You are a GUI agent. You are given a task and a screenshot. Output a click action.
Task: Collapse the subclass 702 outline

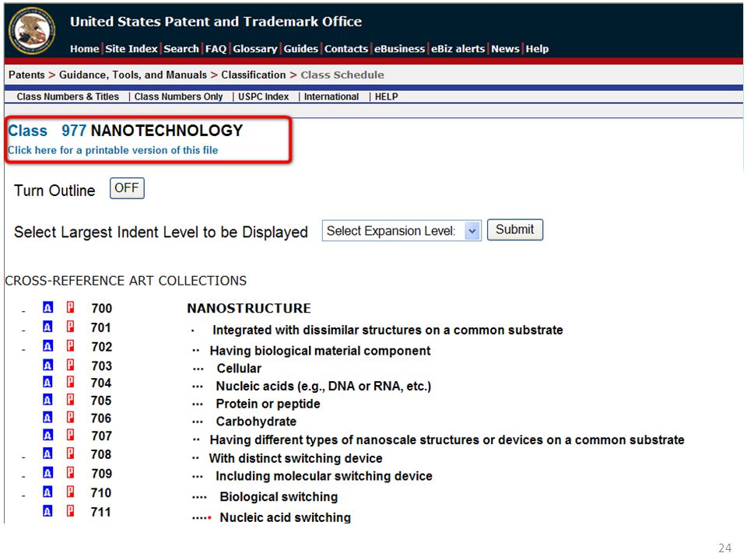(23, 350)
